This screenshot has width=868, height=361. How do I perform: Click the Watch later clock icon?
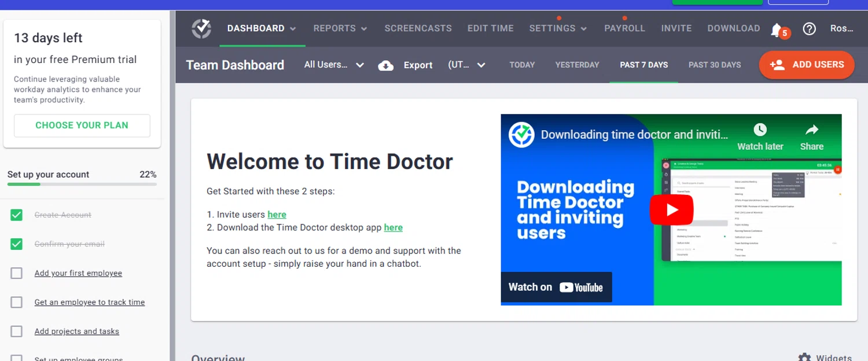coord(760,130)
